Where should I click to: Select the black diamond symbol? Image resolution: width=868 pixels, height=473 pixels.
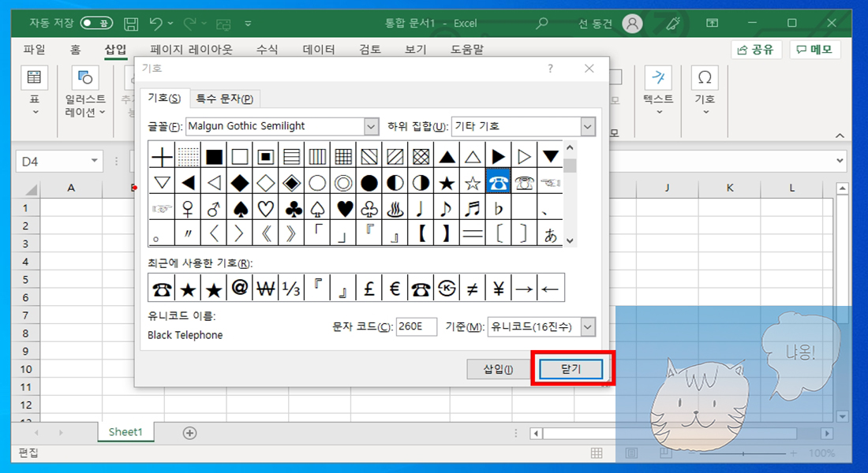[x=240, y=183]
